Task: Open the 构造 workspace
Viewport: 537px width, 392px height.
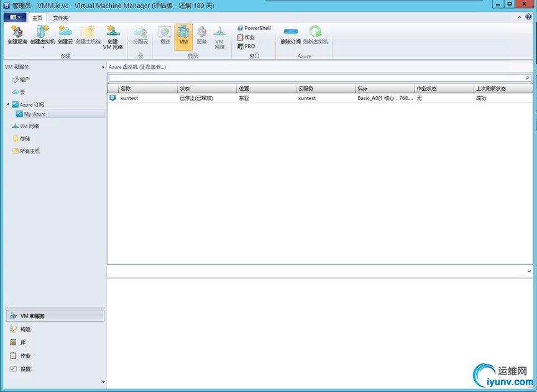Action: tap(25, 329)
